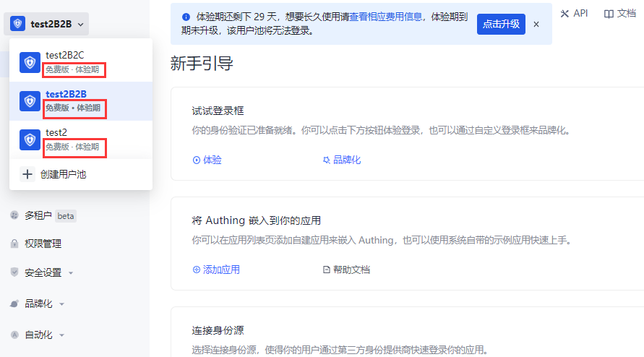Click the plus icon for creating user pool

(27, 174)
